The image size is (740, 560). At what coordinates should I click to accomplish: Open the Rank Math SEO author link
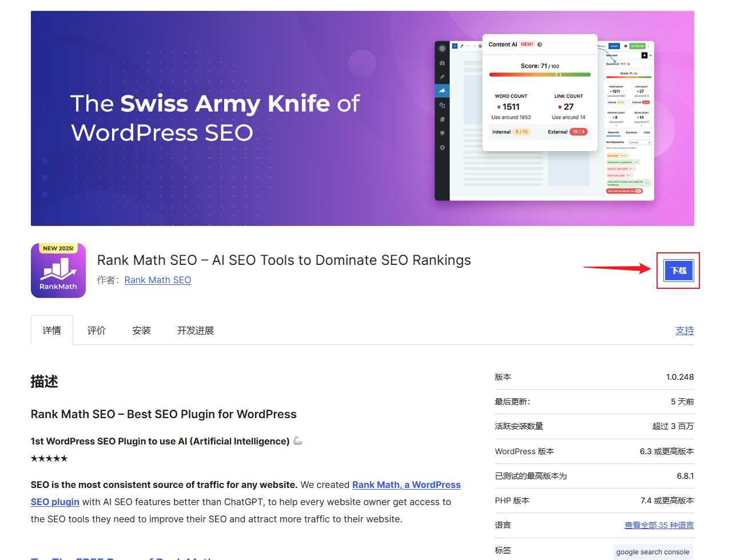tap(158, 280)
